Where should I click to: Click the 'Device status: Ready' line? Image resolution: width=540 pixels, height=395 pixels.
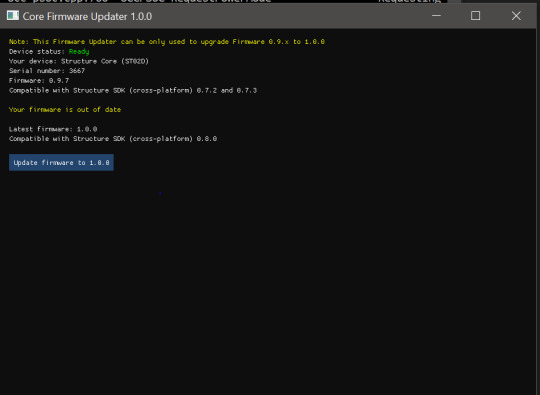coord(49,52)
